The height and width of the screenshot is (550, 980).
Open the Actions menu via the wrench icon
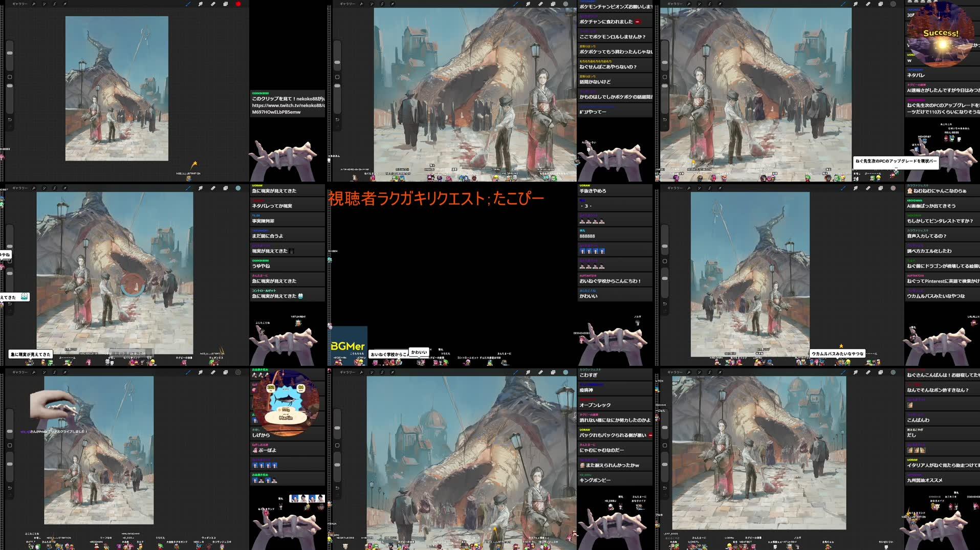click(x=33, y=4)
